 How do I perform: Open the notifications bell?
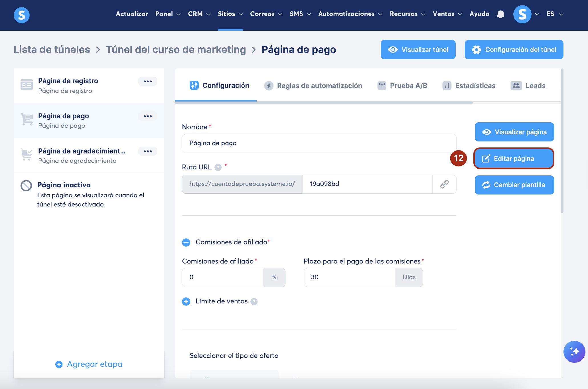(500, 14)
